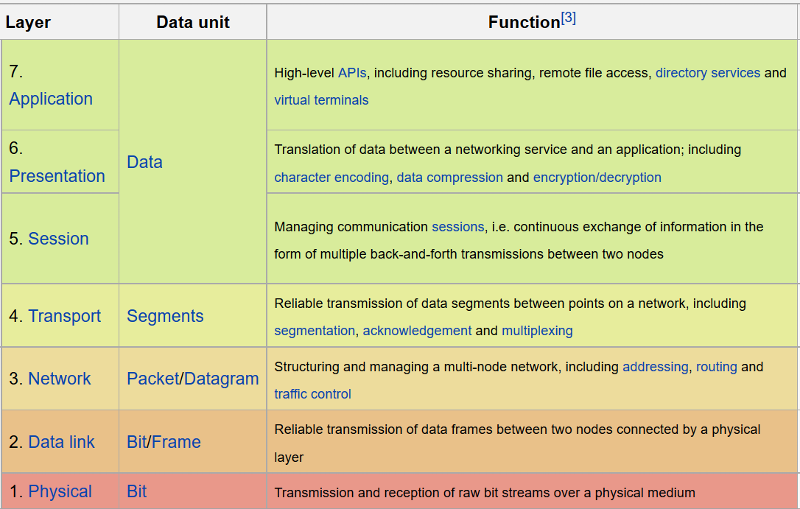Open the sessions link in Session row
This screenshot has height=509, width=800.
click(458, 226)
